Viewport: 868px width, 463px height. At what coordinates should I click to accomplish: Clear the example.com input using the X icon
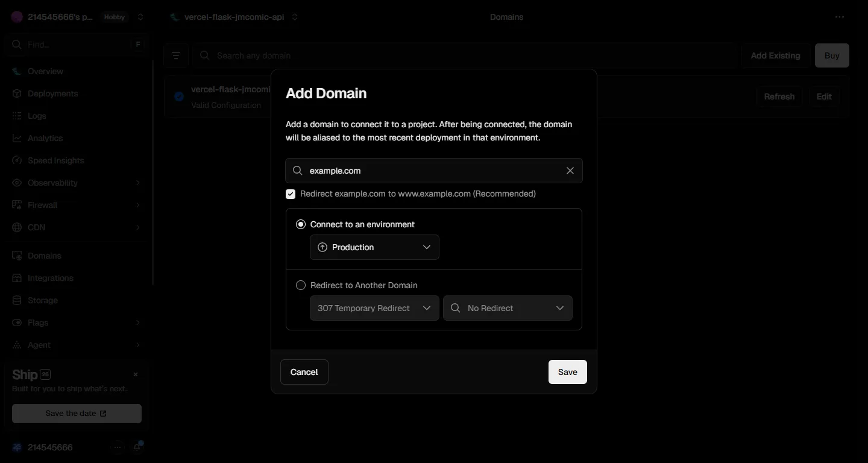(x=570, y=171)
